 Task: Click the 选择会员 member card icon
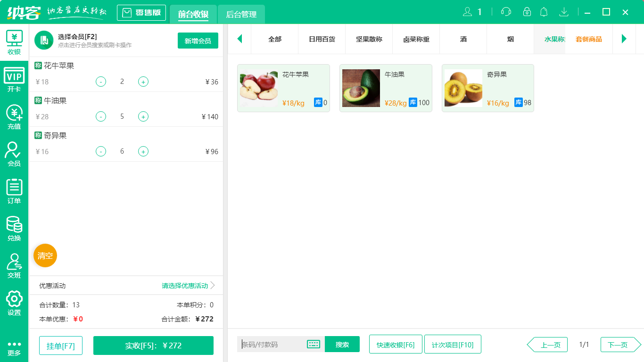coord(44,40)
